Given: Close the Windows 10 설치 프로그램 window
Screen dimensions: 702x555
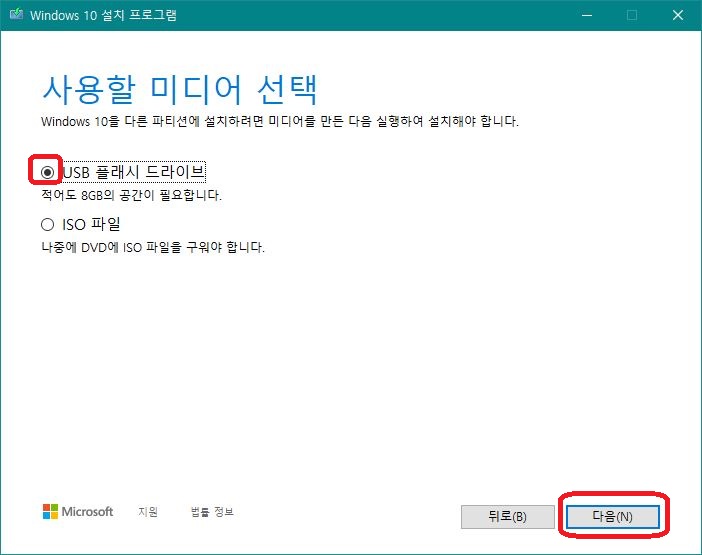Looking at the screenshot, I should 678,15.
